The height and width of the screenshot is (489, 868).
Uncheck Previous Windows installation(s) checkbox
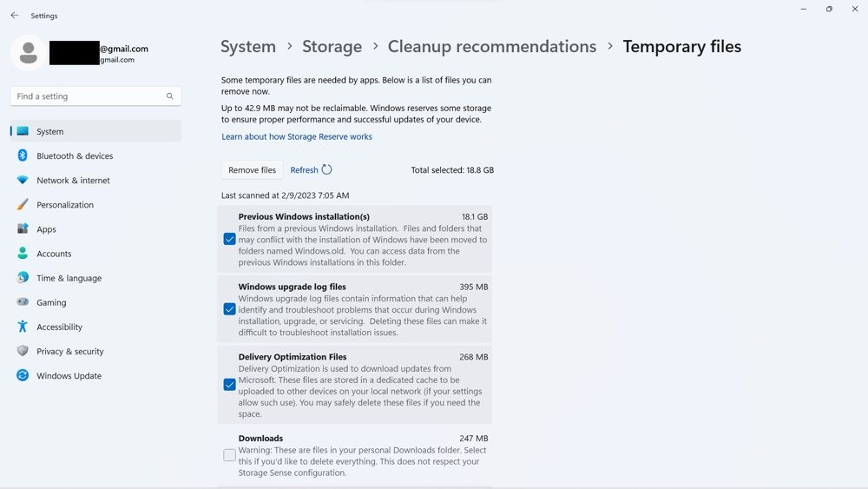tap(229, 239)
